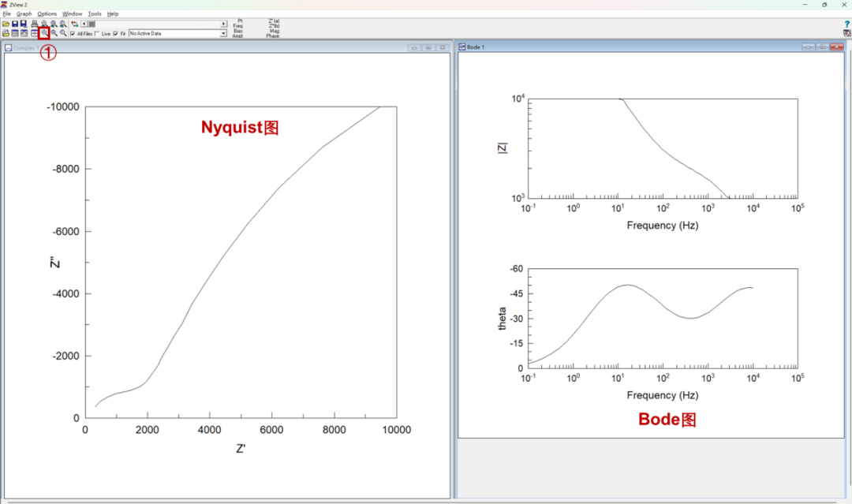The image size is (852, 504).
Task: Open the Window menu
Action: click(x=73, y=13)
